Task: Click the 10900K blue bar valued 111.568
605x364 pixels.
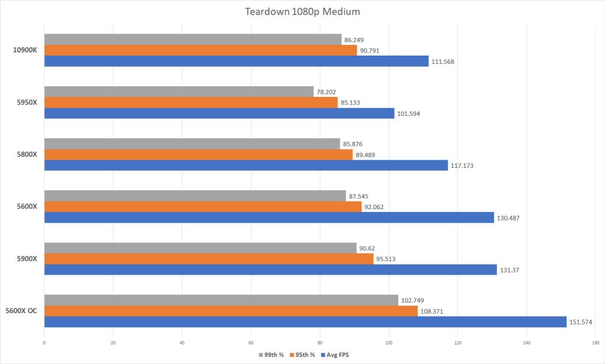Action: [236, 61]
